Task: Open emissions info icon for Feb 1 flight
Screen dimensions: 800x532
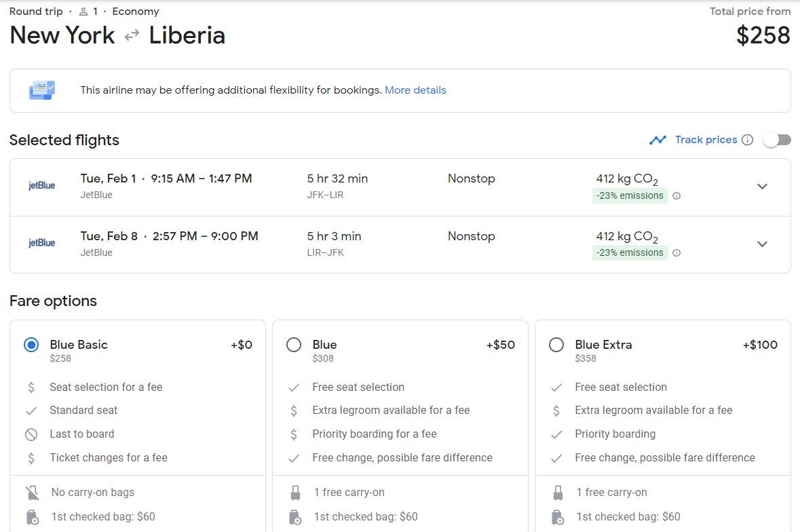Action: tap(677, 196)
